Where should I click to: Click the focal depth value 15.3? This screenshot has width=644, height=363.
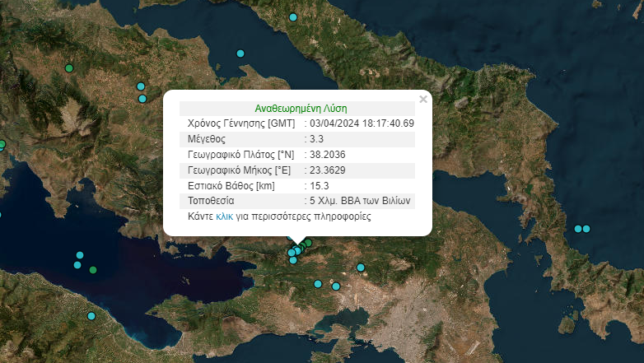point(320,185)
